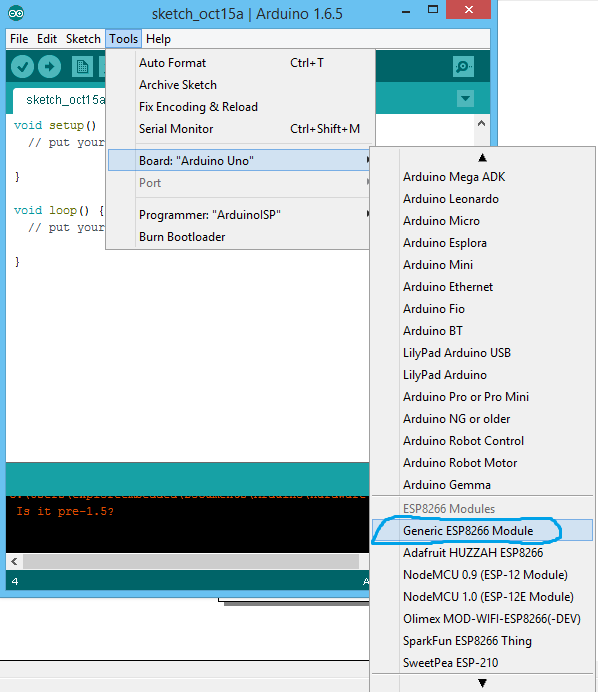Click the Arduino logo in title bar
This screenshot has height=692, width=598.
click(x=16, y=13)
